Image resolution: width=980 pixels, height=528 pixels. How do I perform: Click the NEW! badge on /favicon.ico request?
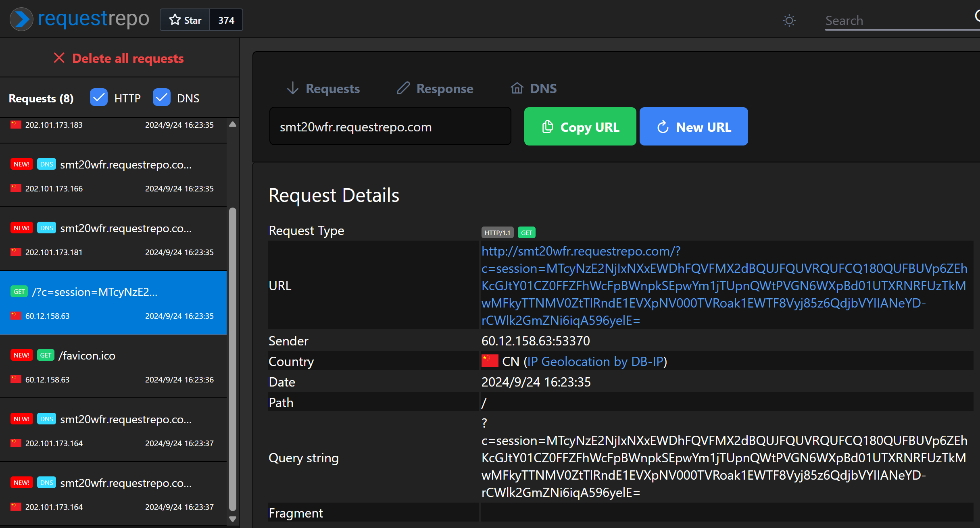[x=21, y=355]
